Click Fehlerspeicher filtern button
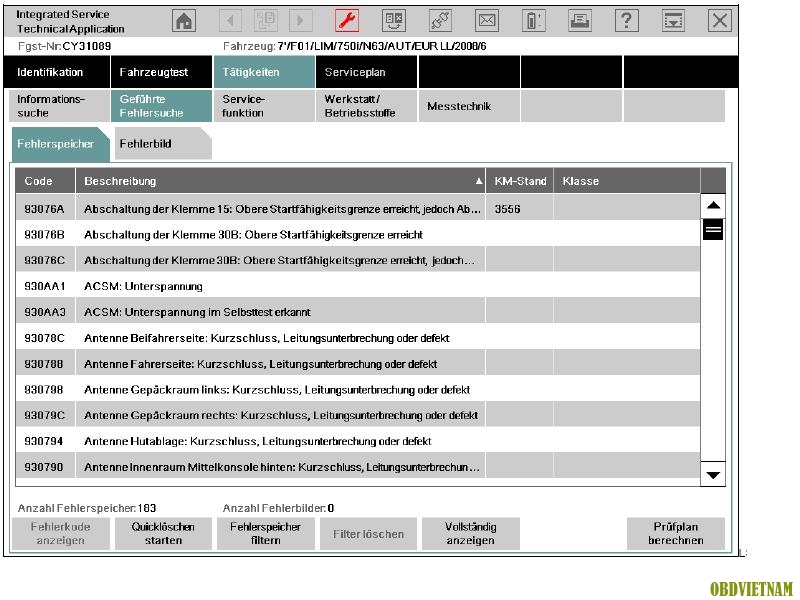The width and height of the screenshot is (800, 600). 265,534
